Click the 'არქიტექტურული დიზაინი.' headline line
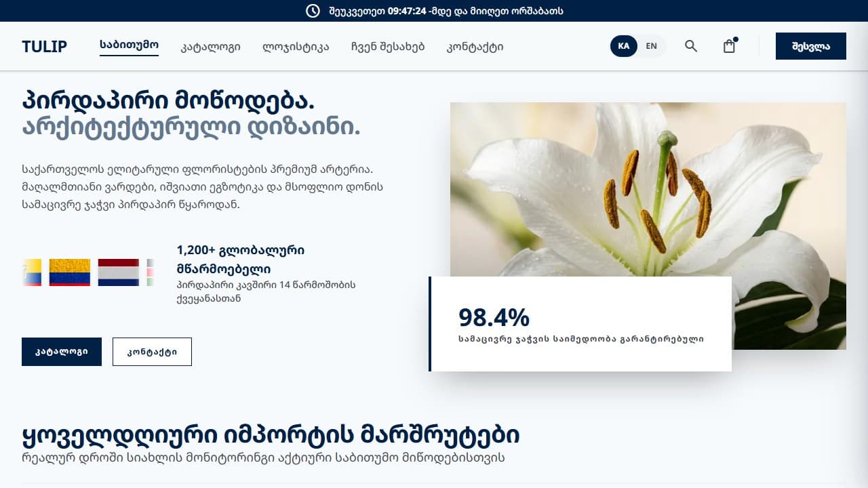The height and width of the screenshot is (488, 868). point(191,127)
